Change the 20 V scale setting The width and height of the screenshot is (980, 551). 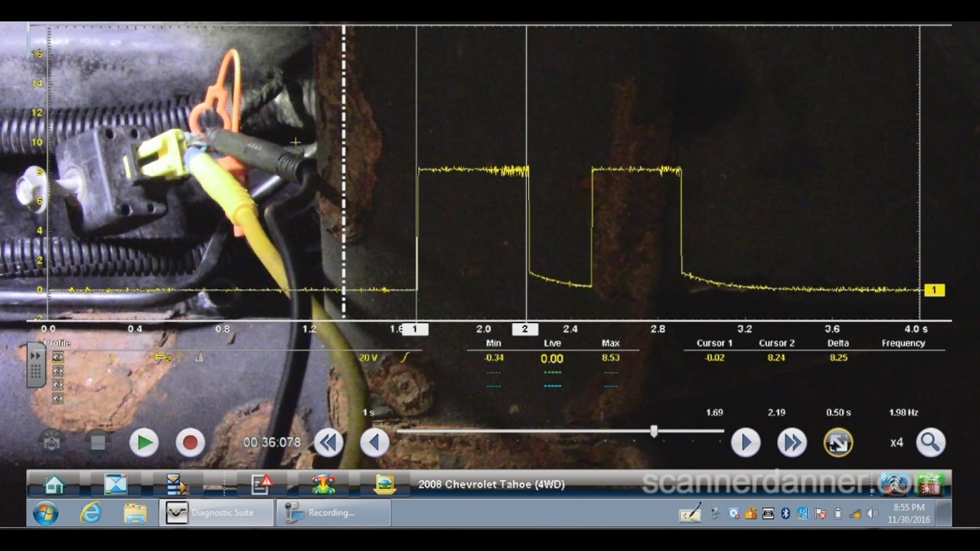(x=368, y=357)
